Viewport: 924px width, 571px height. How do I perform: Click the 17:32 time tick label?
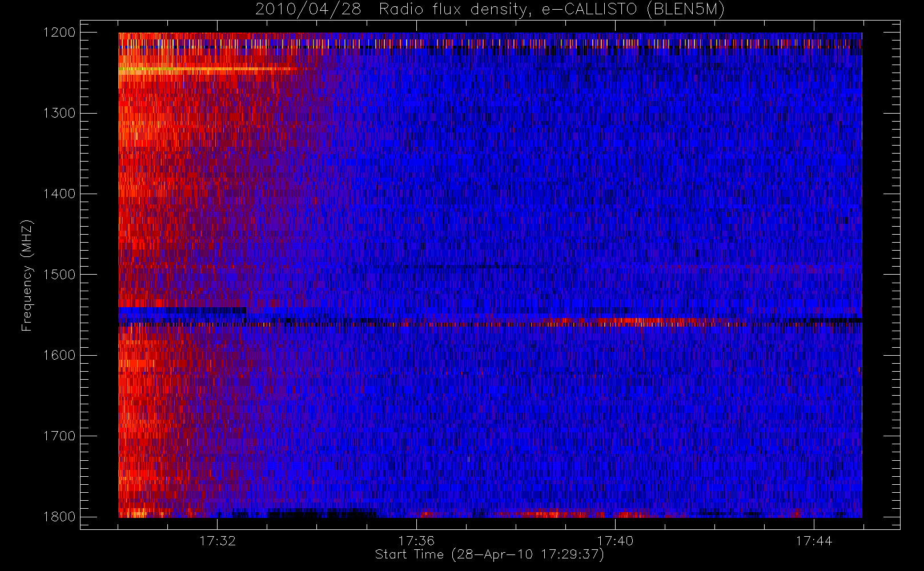[218, 541]
